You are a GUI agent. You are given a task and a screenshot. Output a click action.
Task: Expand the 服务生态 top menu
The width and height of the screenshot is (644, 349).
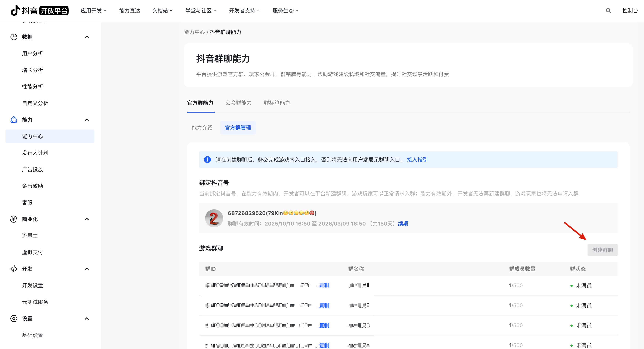point(285,11)
